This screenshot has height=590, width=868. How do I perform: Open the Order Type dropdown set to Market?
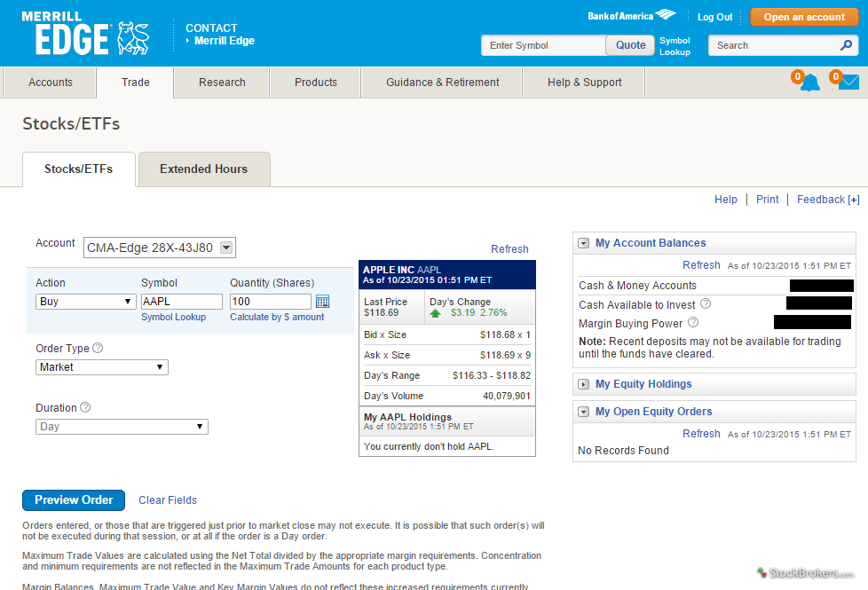coord(102,367)
